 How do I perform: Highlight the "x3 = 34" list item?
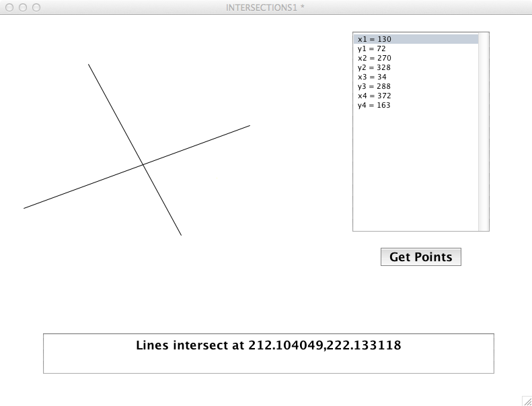coord(372,77)
